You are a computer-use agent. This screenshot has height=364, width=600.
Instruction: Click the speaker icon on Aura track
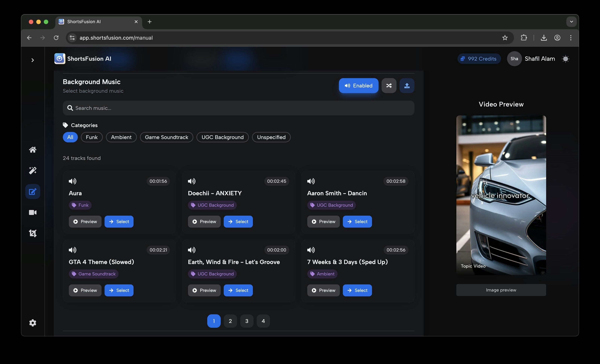coord(73,181)
